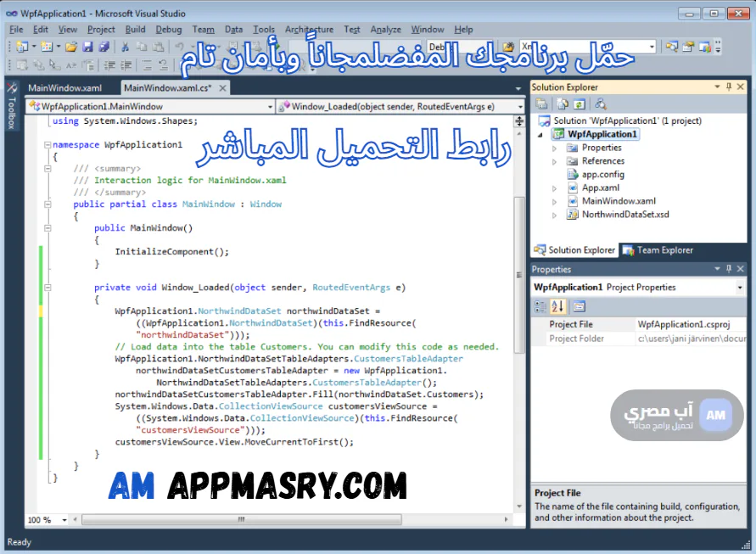Image resolution: width=756 pixels, height=554 pixels.
Task: Open the Properties object selector dropdown
Action: (740, 288)
